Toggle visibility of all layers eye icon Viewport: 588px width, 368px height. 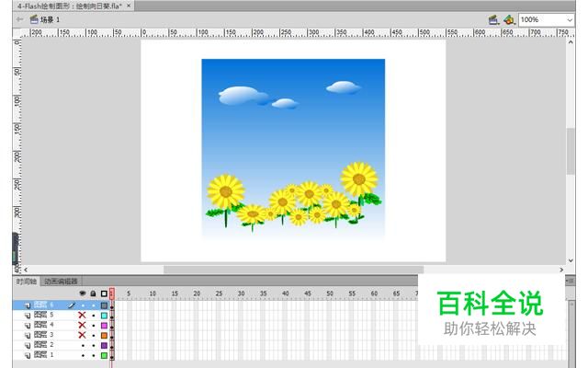coord(83,293)
